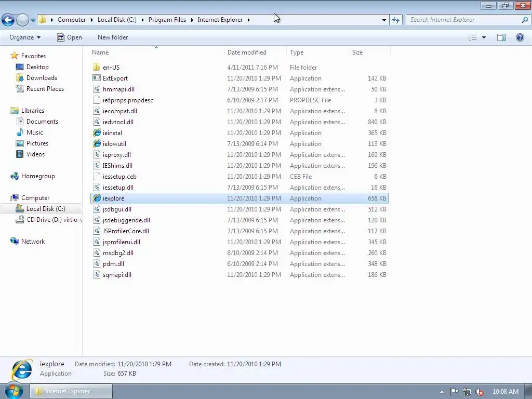Select the iexplore application icon in list
This screenshot has width=532, height=399.
click(97, 198)
